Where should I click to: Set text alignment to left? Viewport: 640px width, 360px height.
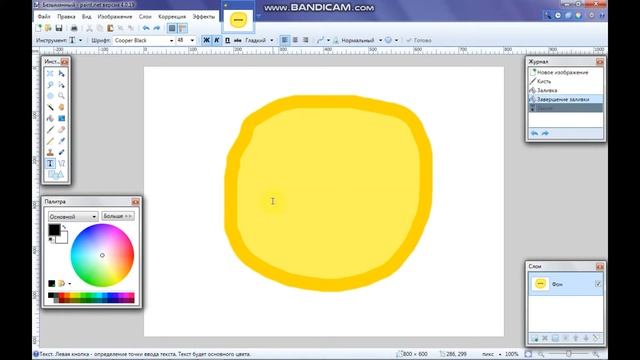284,40
